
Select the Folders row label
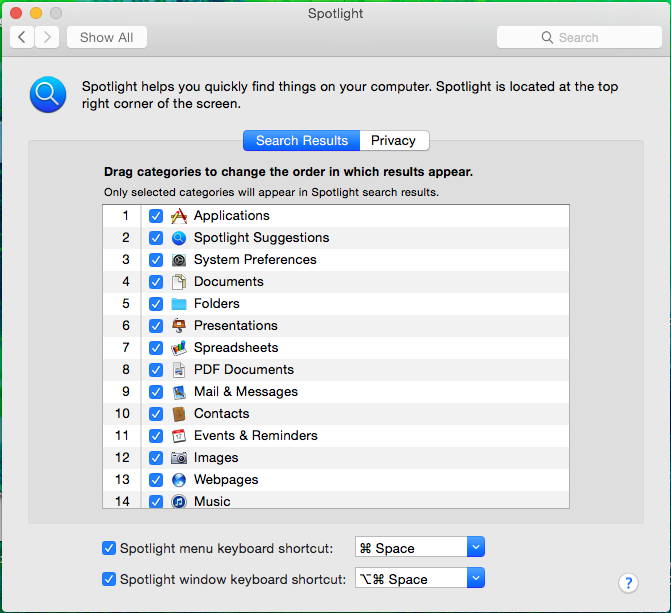click(217, 304)
